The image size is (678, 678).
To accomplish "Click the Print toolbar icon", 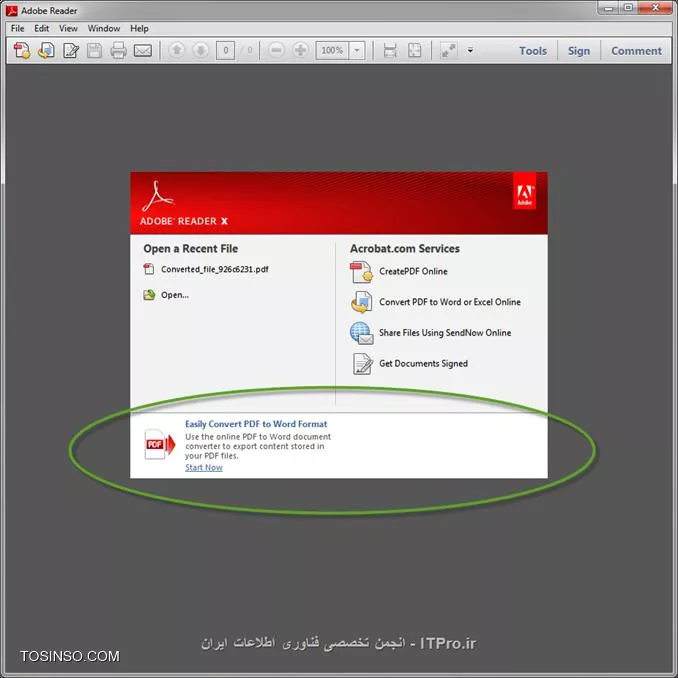I will tap(118, 51).
